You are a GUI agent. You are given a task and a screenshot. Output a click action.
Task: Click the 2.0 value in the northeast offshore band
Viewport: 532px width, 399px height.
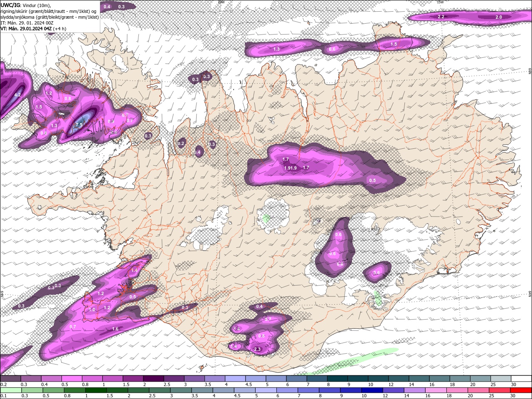pos(499,17)
